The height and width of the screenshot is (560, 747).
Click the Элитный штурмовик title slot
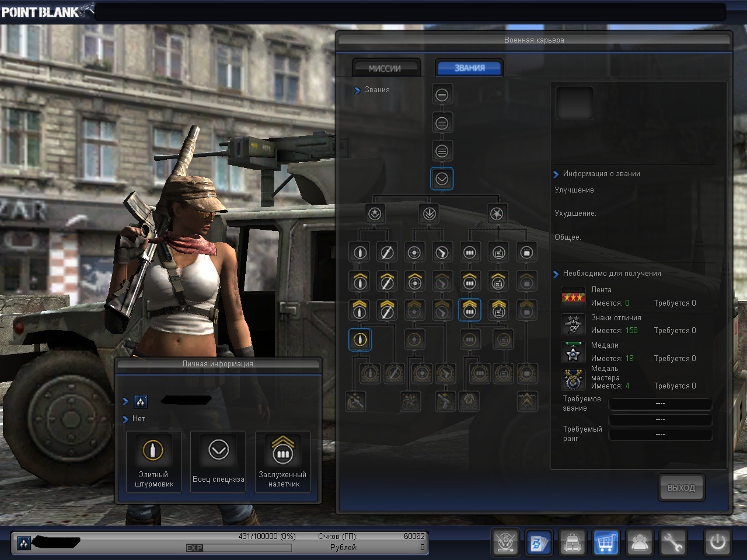point(153,461)
